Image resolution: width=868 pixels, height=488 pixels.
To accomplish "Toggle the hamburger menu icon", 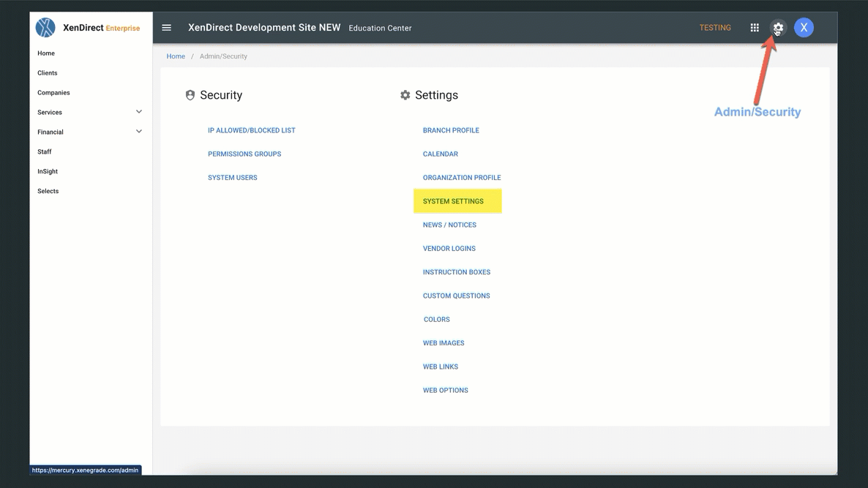I will tap(167, 28).
